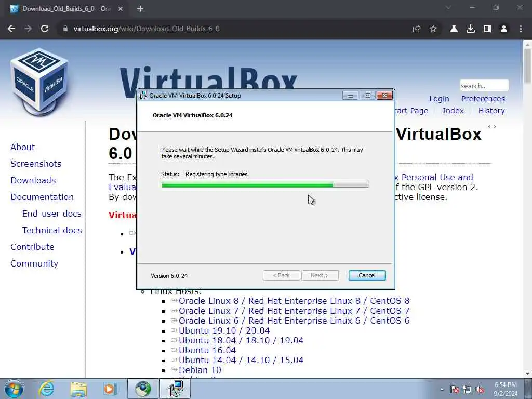This screenshot has width=532, height=399.
Task: Open the browser downloads icon
Action: click(x=470, y=29)
